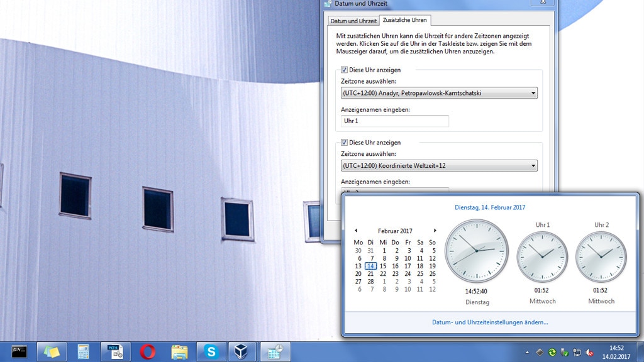Select day 28 in the calendar

(x=370, y=282)
